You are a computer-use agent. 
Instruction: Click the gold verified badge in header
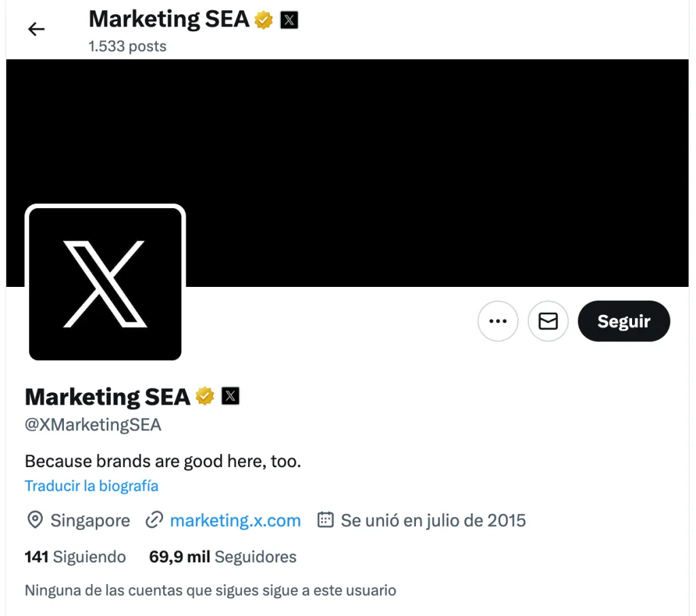(263, 20)
